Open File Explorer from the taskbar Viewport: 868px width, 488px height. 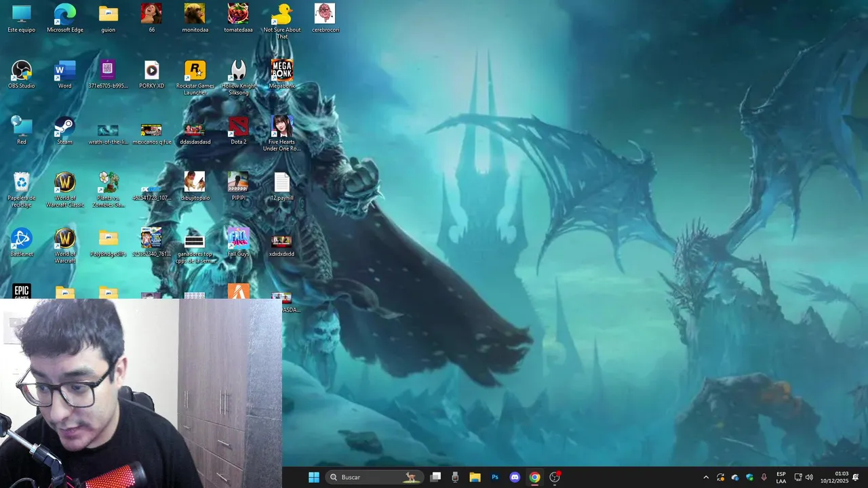tap(475, 477)
